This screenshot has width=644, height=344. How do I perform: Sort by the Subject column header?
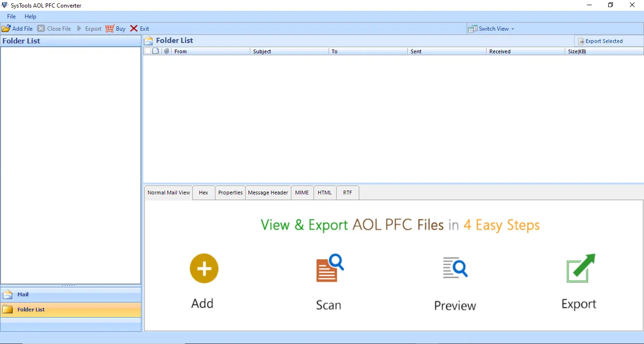[x=289, y=51]
